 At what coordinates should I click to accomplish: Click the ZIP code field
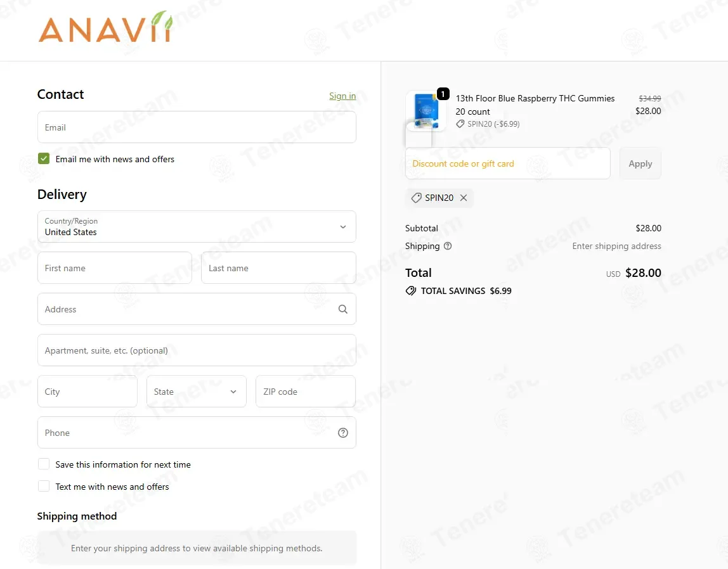coord(306,392)
